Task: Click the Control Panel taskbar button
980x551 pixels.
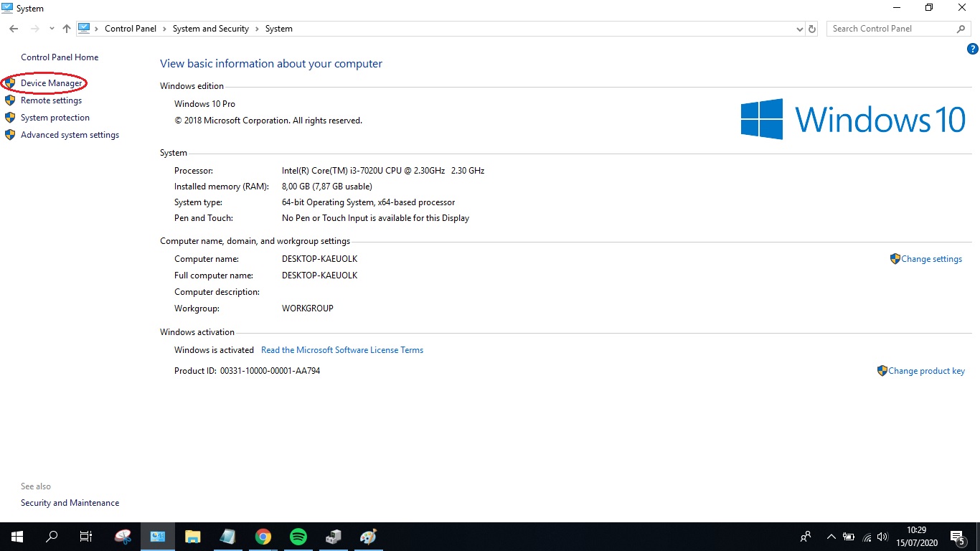Action: pyautogui.click(x=158, y=537)
